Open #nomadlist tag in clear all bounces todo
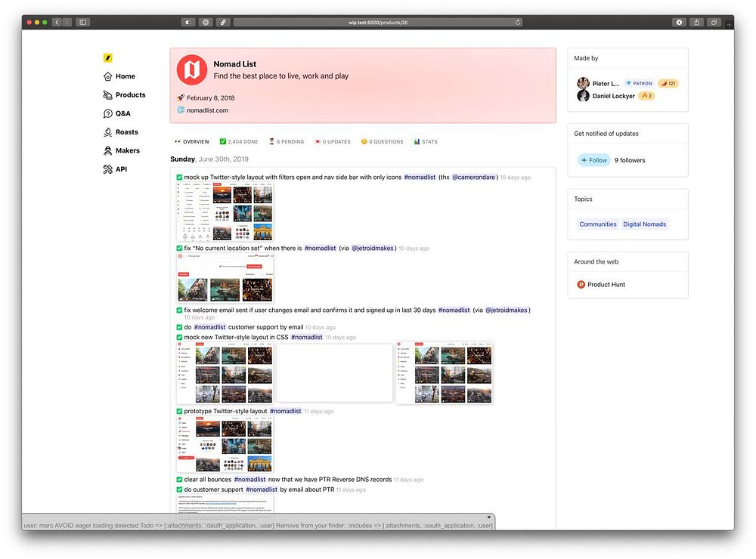 click(x=249, y=480)
